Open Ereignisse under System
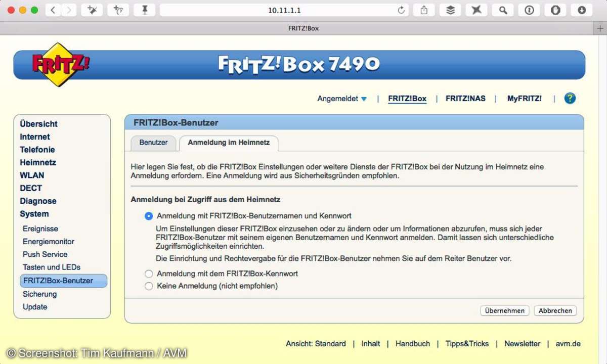Viewport: 607px width, 364px height. tap(40, 229)
